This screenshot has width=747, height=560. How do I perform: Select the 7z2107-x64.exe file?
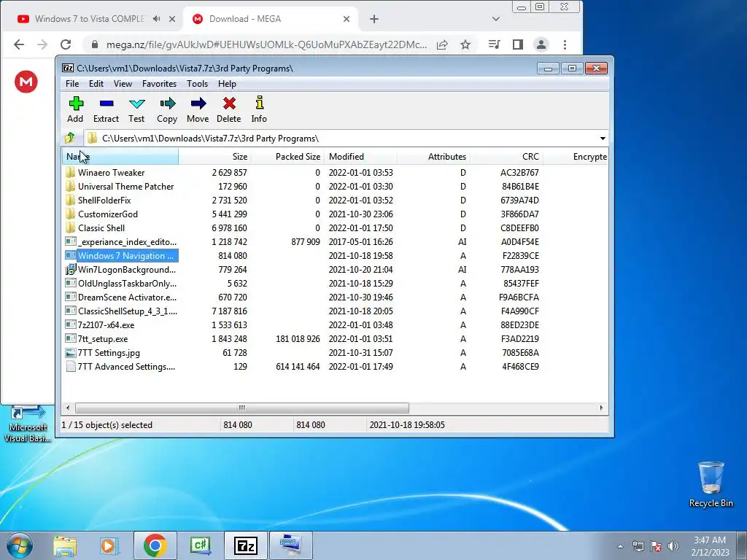106,325
